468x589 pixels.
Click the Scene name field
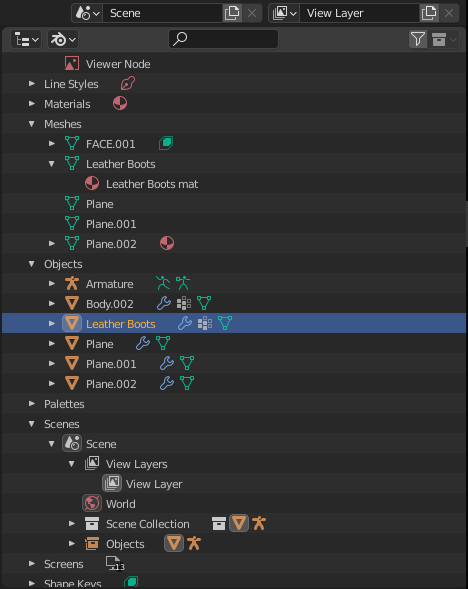[163, 13]
